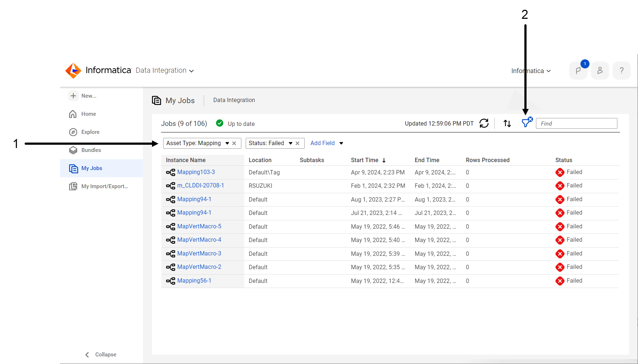Select My Jobs in sidebar
Viewport: 638px width, 364px height.
coord(101,168)
